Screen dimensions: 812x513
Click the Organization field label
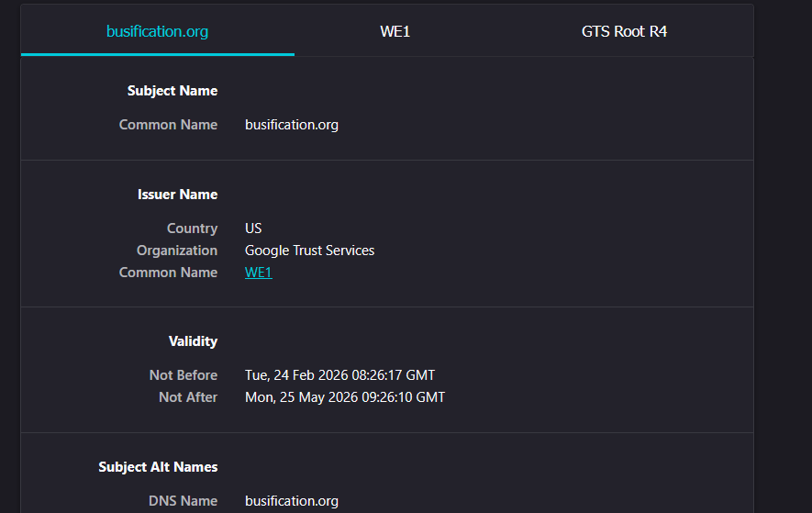tap(177, 251)
